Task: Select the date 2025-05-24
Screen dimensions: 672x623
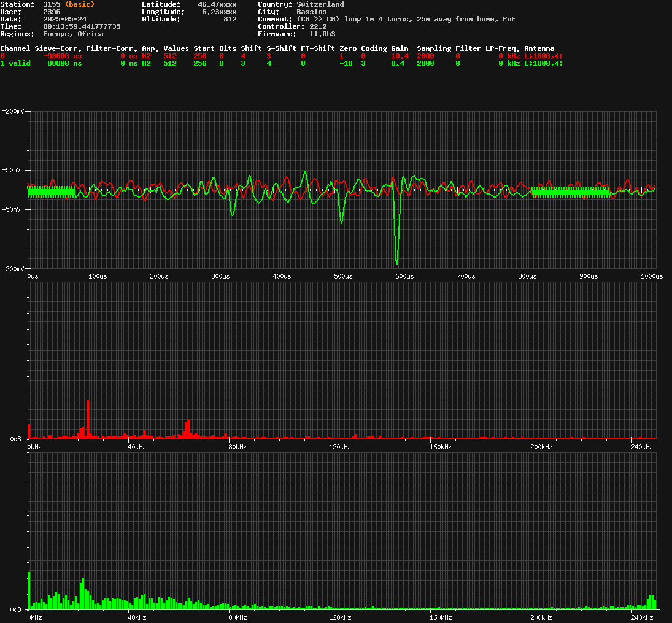Action: 64,19
